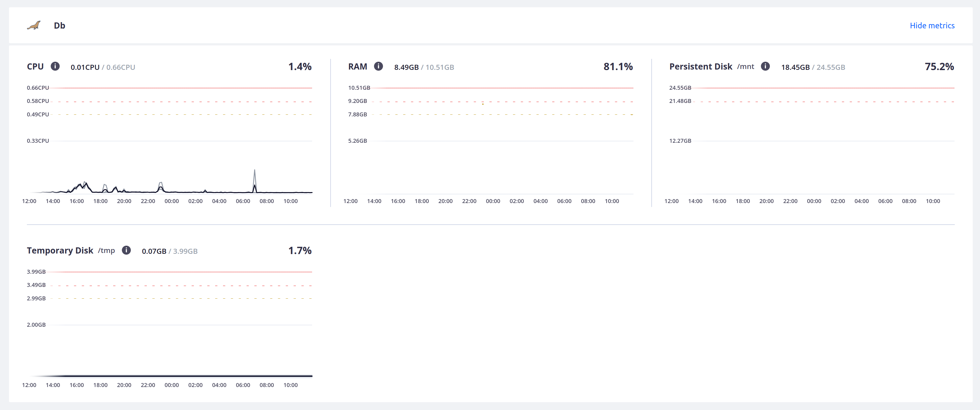Image resolution: width=980 pixels, height=410 pixels.
Task: Click the 18.45GB disk usage value
Action: [795, 67]
